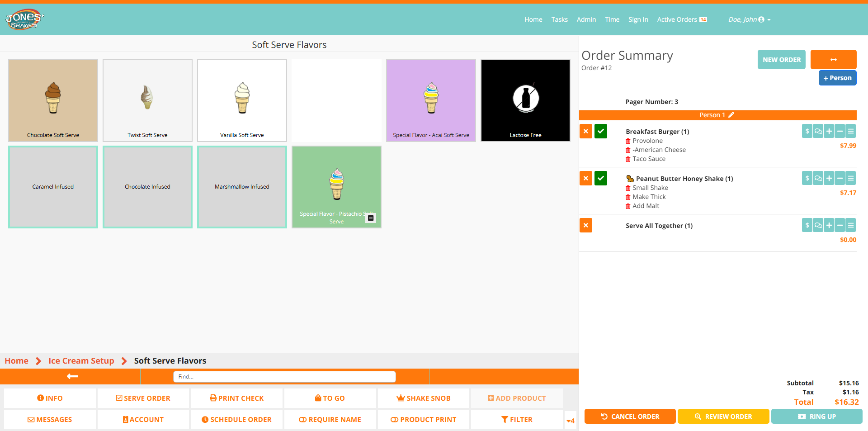The height and width of the screenshot is (431, 868).
Task: Toggle green checkmark for Peanut Butter Honey Shake
Action: (x=601, y=178)
